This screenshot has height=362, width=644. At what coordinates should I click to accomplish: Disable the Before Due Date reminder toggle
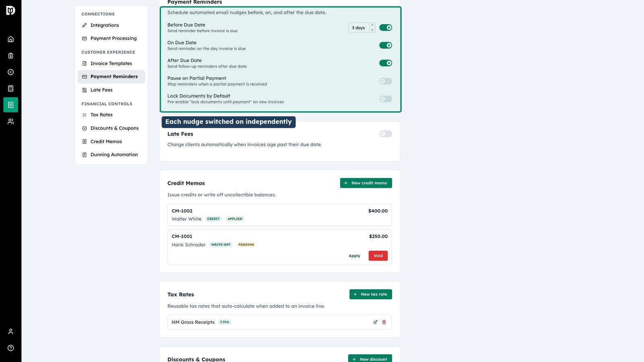point(386,28)
